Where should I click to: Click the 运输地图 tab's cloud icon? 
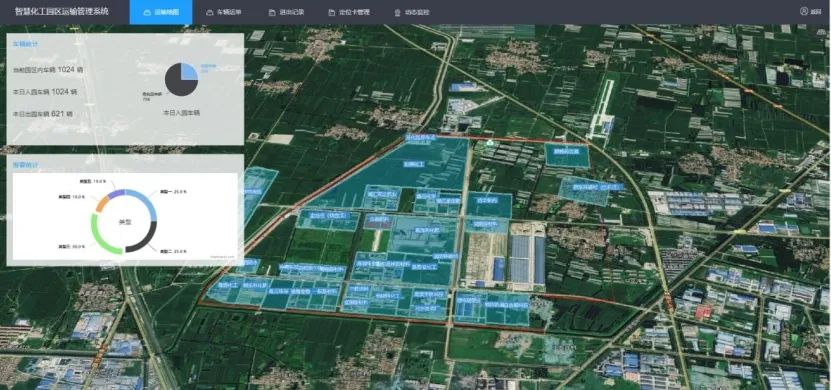pyautogui.click(x=148, y=12)
